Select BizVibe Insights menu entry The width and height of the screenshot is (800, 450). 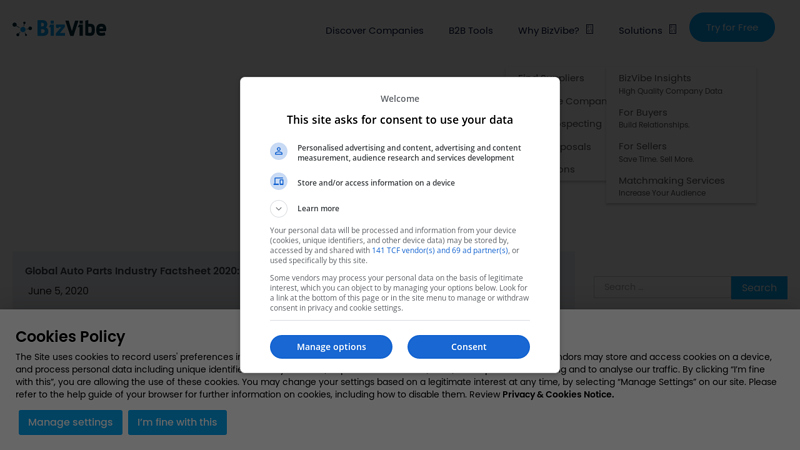[x=655, y=78]
